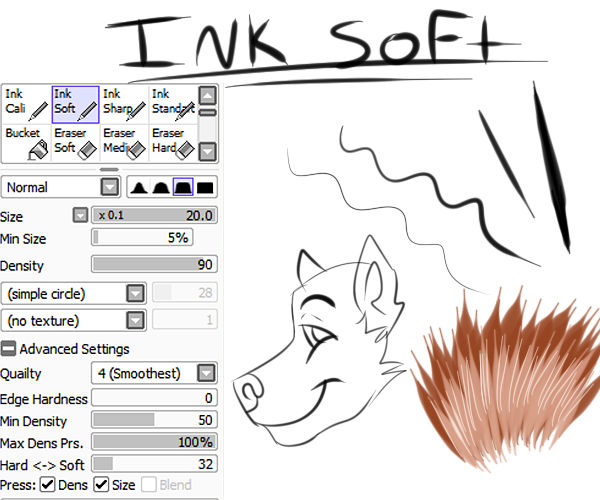Screen dimensions: 600x500
Task: Select the Eraser Hard tool
Action: coord(173,143)
